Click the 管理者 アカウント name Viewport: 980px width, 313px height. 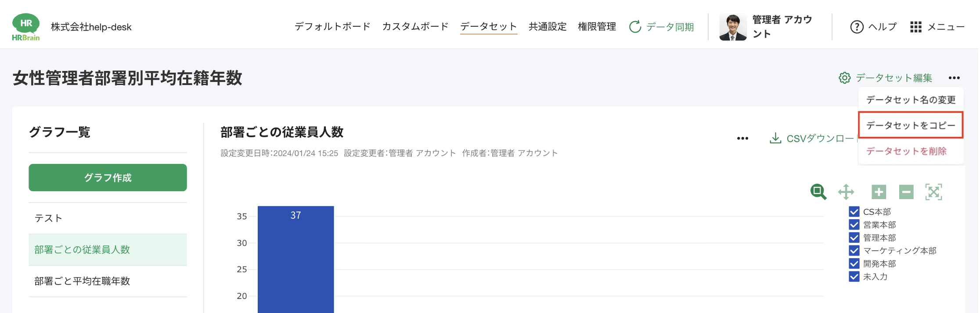tap(782, 27)
